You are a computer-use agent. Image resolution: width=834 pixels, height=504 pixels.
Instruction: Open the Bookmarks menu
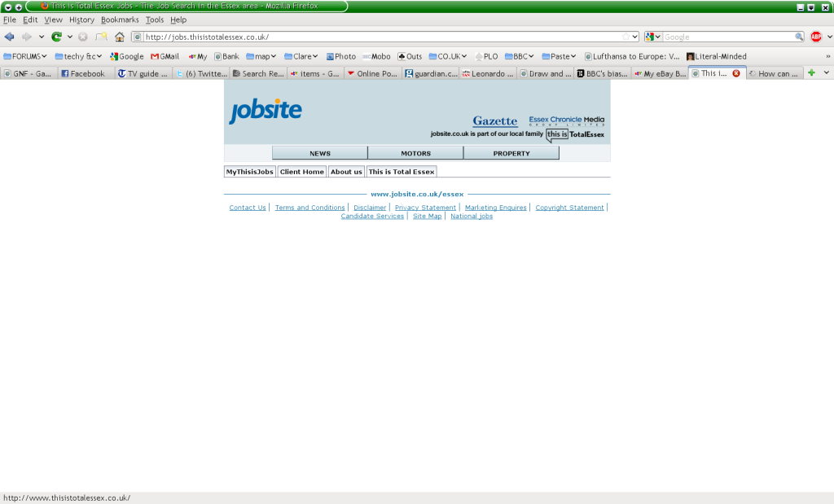120,20
